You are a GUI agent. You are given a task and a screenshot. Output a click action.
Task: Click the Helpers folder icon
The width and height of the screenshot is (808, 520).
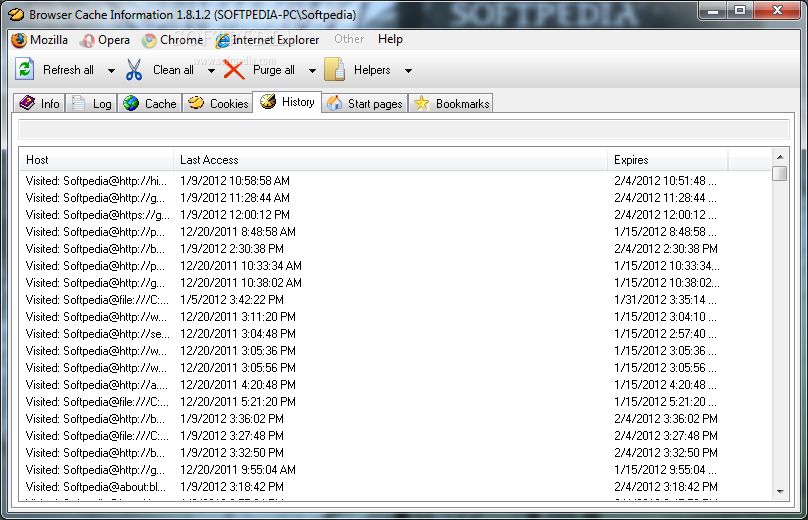tap(334, 70)
